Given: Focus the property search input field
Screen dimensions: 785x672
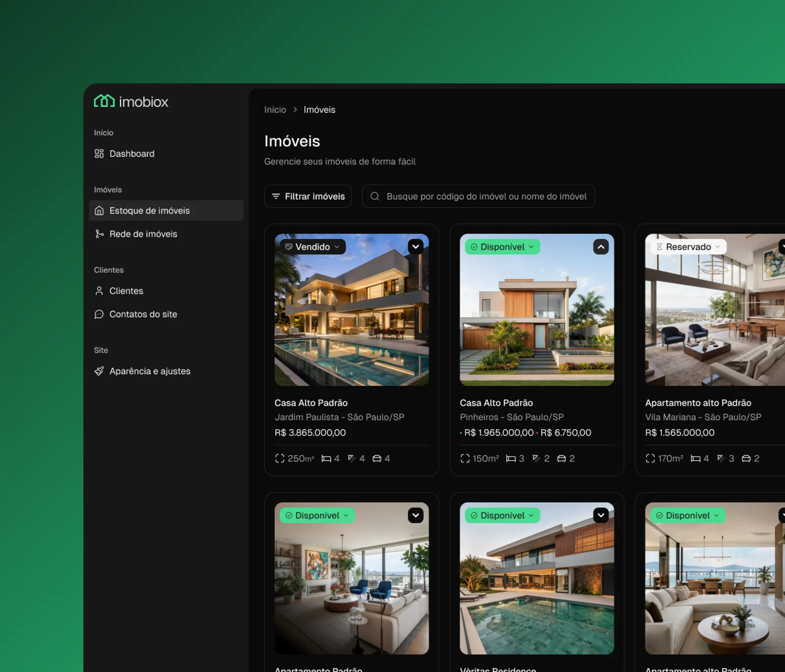Looking at the screenshot, I should click(478, 196).
